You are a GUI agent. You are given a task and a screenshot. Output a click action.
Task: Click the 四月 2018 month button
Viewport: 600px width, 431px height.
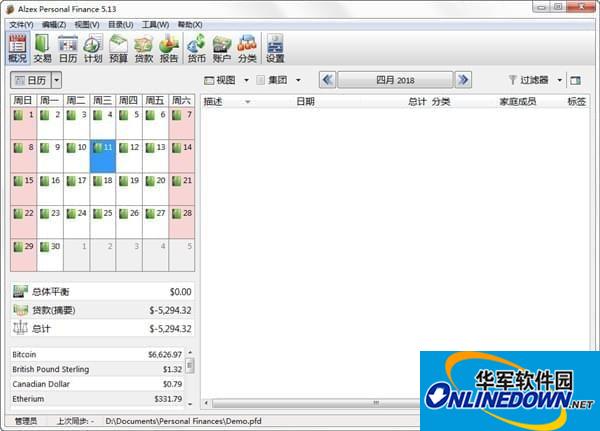[395, 80]
